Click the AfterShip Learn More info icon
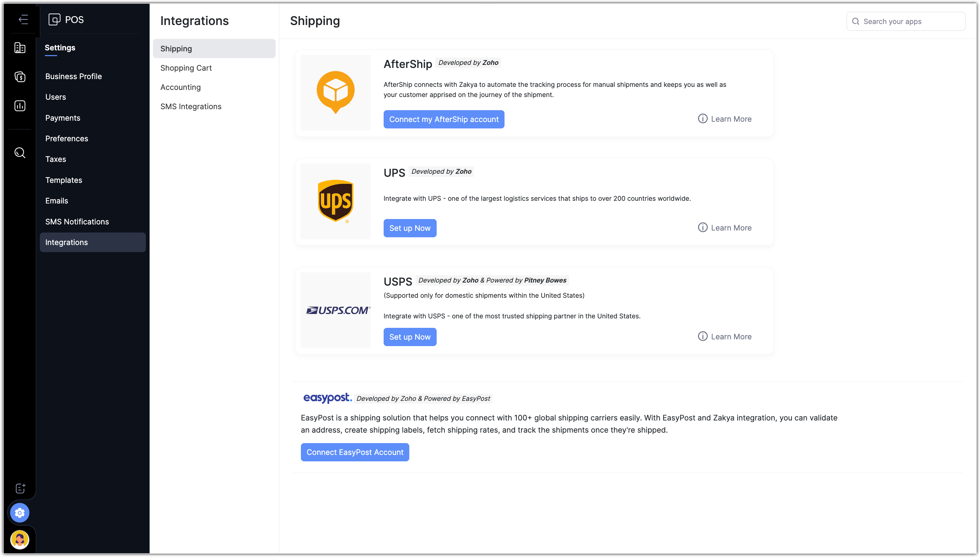The image size is (980, 557). pyautogui.click(x=702, y=119)
